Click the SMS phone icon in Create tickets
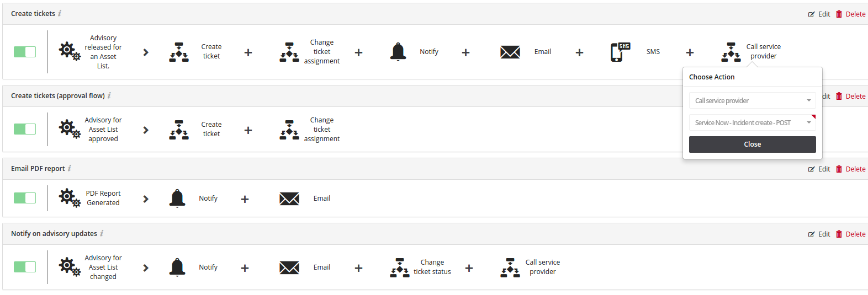This screenshot has width=868, height=295. pyautogui.click(x=620, y=52)
